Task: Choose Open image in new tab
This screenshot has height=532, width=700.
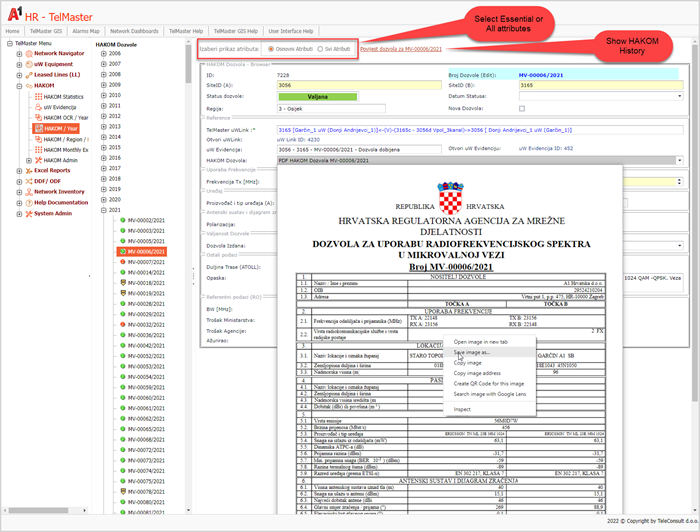Action: pos(490,342)
